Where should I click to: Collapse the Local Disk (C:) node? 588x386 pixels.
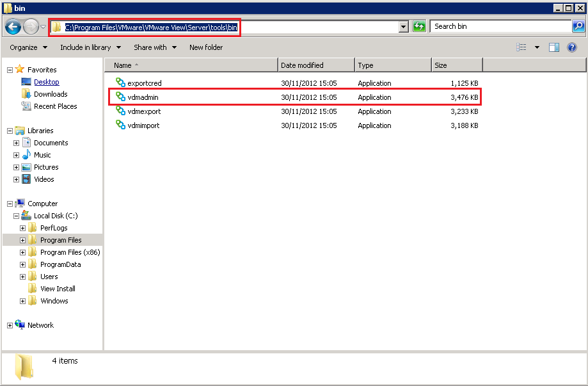[17, 216]
